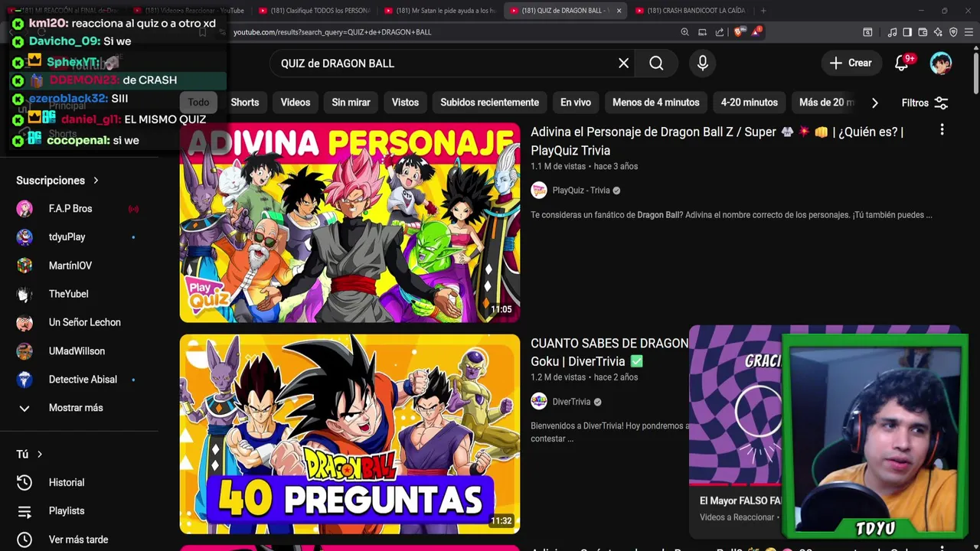Select the Videos filter chip
This screenshot has height=551, width=980.
(x=296, y=103)
